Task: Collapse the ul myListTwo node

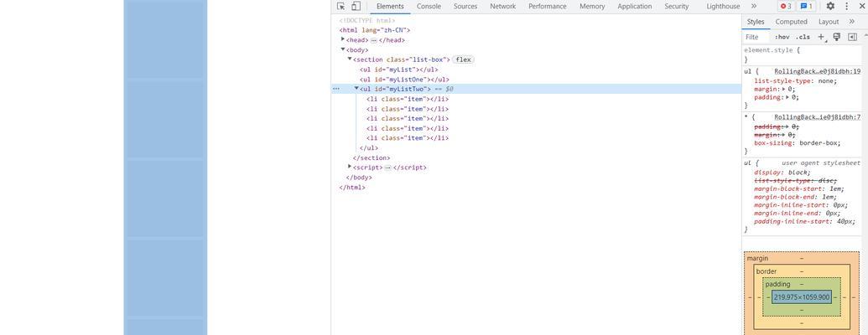Action: pos(356,89)
